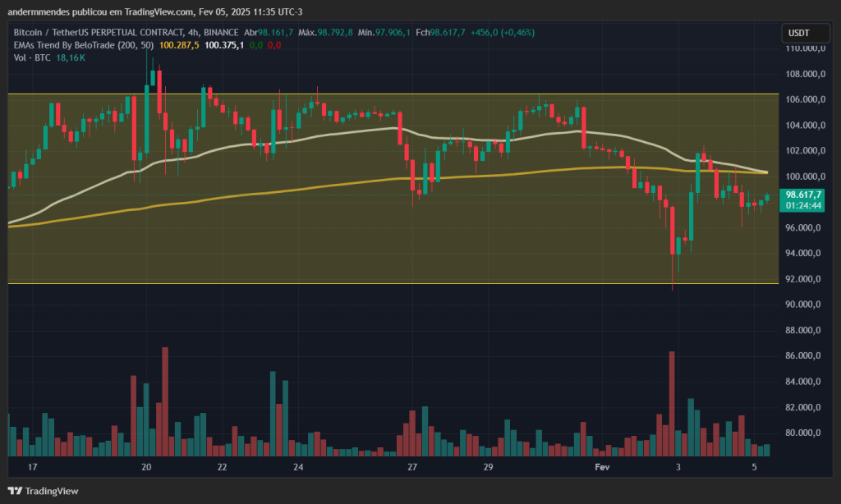The height and width of the screenshot is (504, 841).
Task: Click the 100.000,0 price axis label
Action: tap(805, 176)
